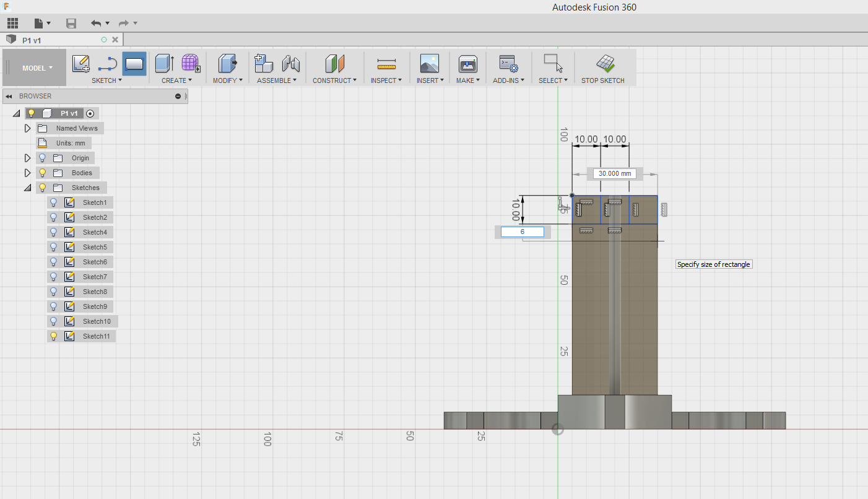Viewport: 868px width, 499px height.
Task: Toggle visibility bulb of Sketch5
Action: (53, 247)
